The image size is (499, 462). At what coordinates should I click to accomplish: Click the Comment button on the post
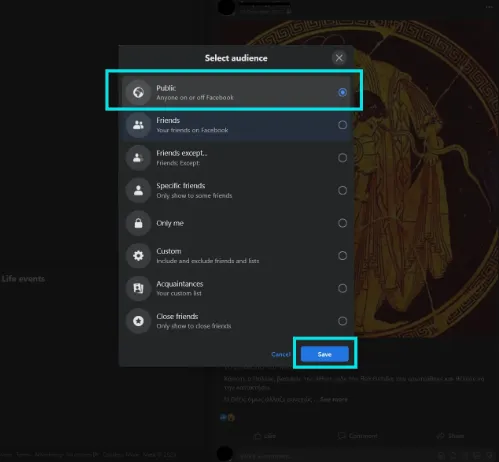pos(358,436)
